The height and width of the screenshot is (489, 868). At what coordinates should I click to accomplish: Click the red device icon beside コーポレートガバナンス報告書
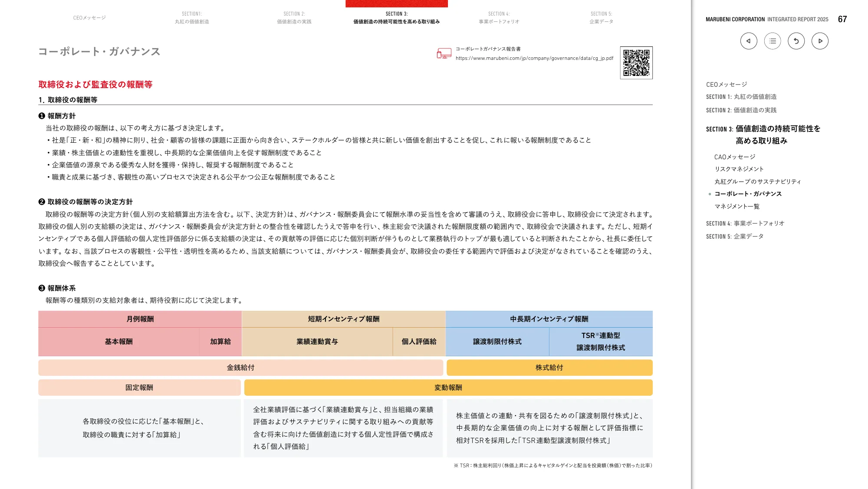pos(444,53)
